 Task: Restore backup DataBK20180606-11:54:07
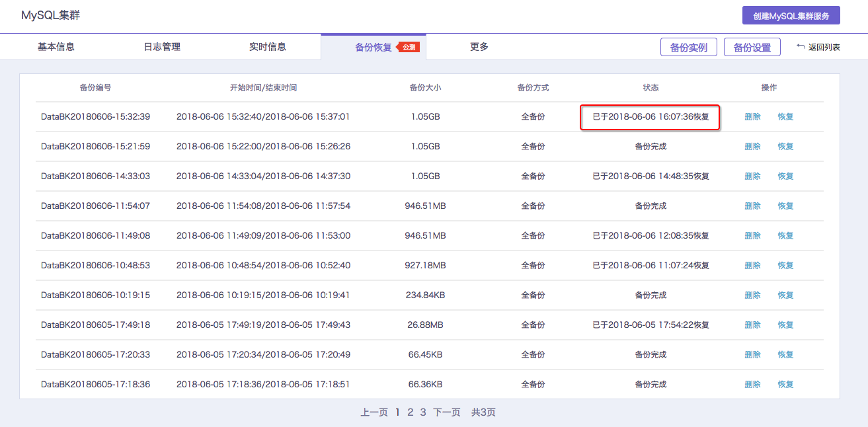[x=785, y=206]
